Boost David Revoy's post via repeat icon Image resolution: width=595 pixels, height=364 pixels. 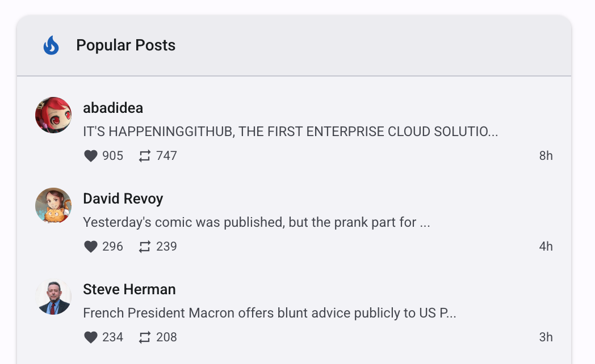(x=145, y=247)
